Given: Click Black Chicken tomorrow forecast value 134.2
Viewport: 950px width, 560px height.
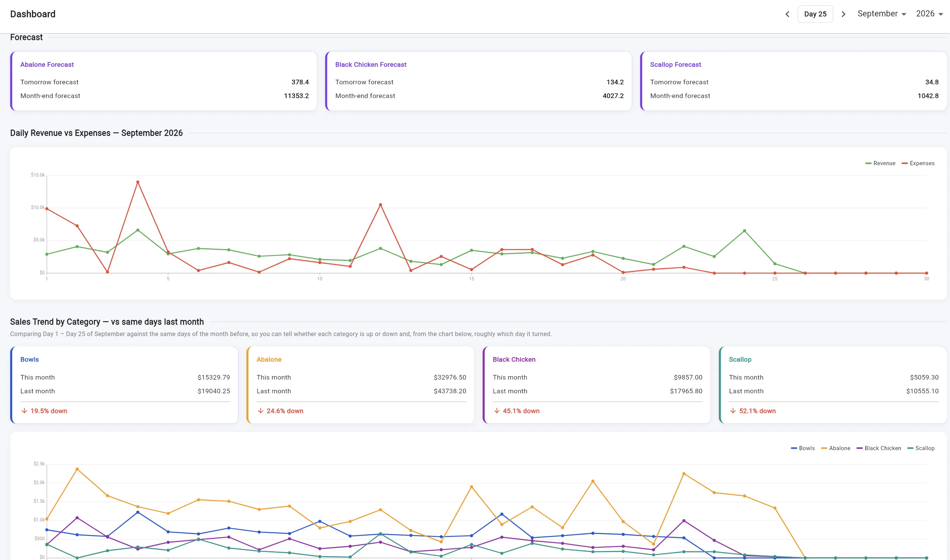Looking at the screenshot, I should click(x=615, y=82).
